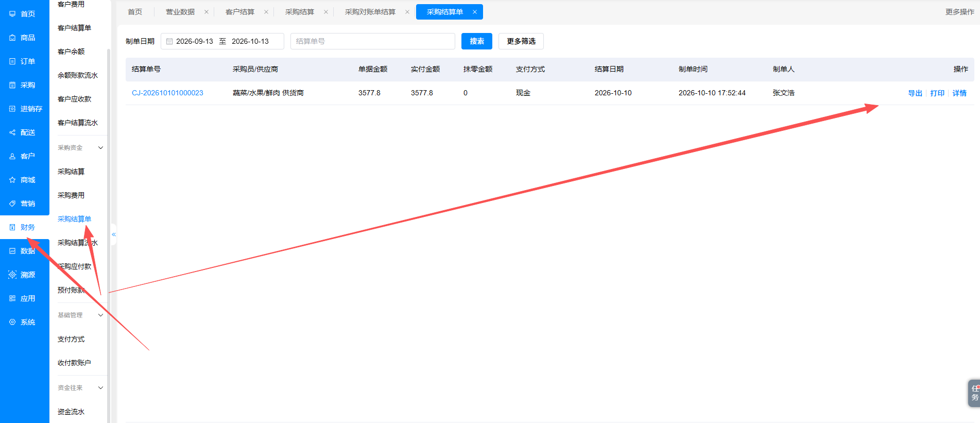The width and height of the screenshot is (980, 423).
Task: Open the 系统 system settings icon
Action: [x=12, y=322]
